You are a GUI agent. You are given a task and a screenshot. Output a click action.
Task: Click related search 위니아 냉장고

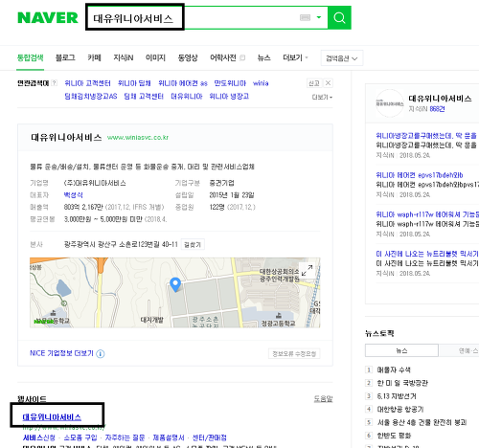(229, 96)
